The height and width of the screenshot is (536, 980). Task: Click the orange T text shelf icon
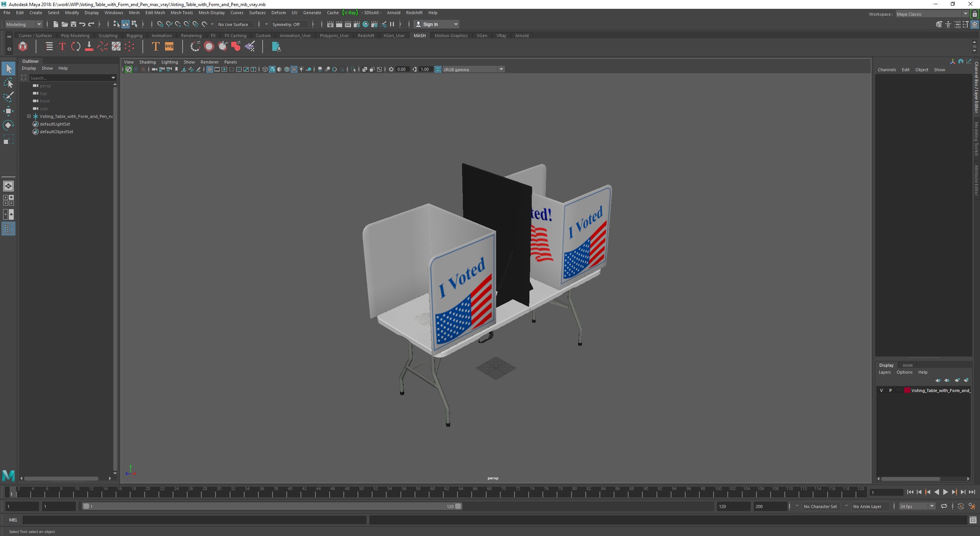click(x=155, y=47)
